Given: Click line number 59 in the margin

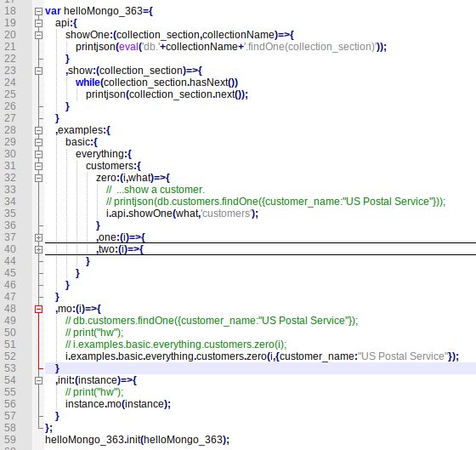Looking at the screenshot, I should 10,440.
